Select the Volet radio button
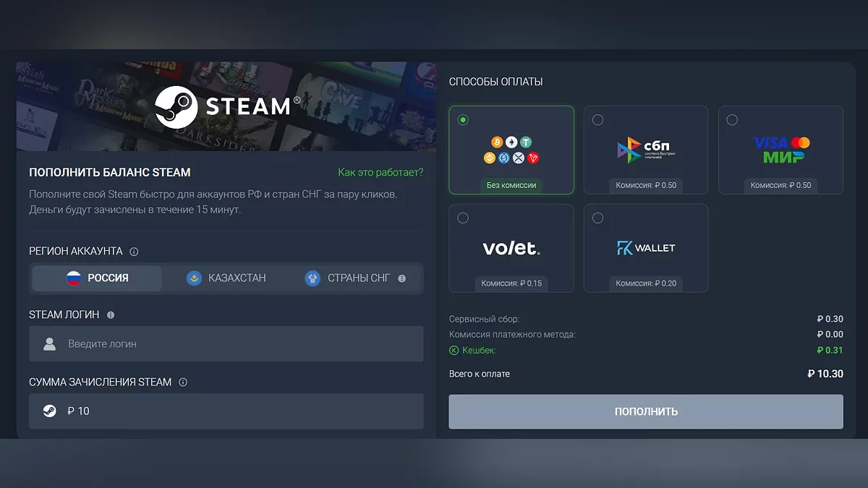The height and width of the screenshot is (488, 868). (463, 218)
